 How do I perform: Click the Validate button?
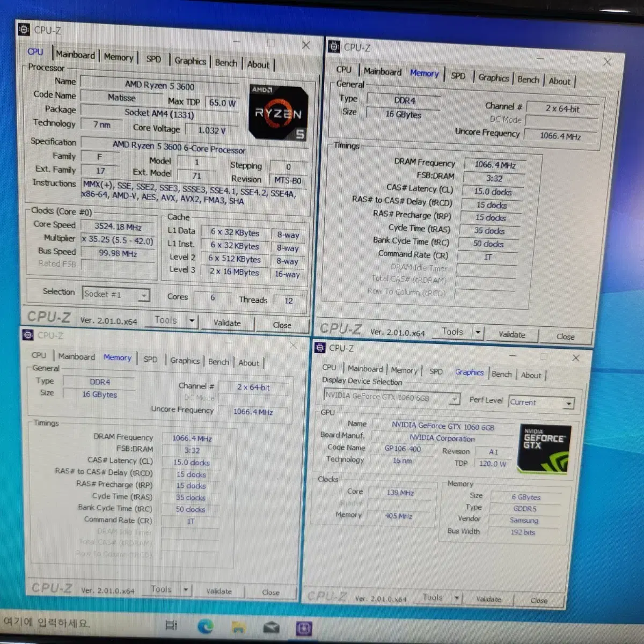click(x=227, y=323)
